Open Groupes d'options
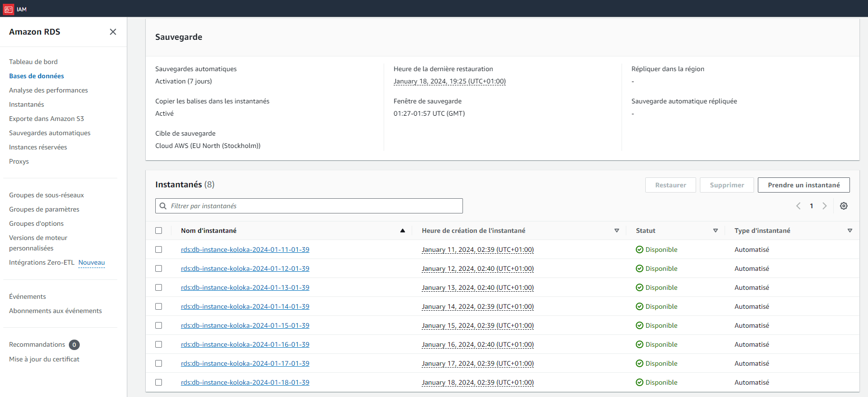This screenshot has width=868, height=397. [36, 223]
